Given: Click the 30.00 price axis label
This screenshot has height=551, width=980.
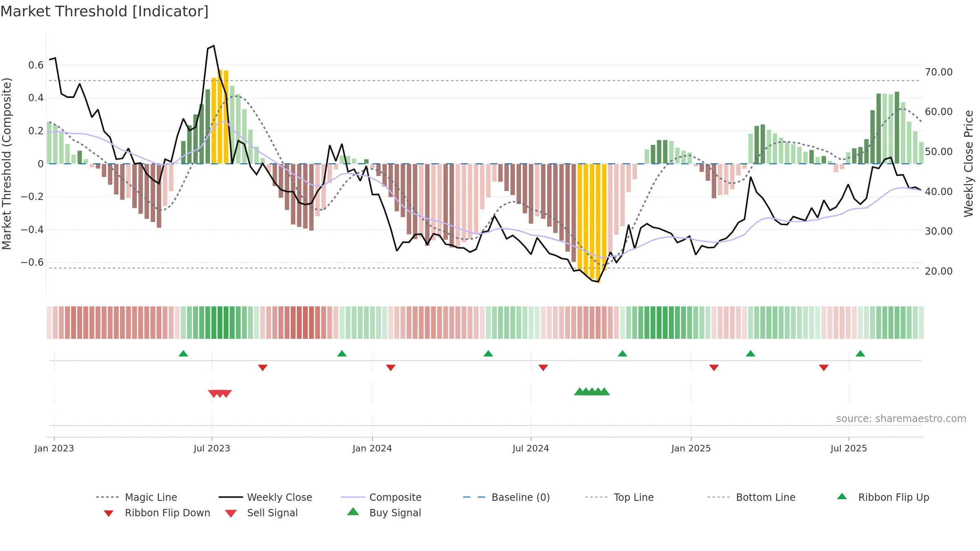Looking at the screenshot, I should pos(939,231).
